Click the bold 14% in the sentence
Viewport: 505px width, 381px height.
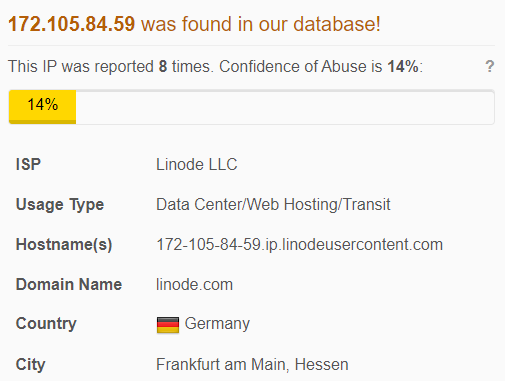[403, 66]
